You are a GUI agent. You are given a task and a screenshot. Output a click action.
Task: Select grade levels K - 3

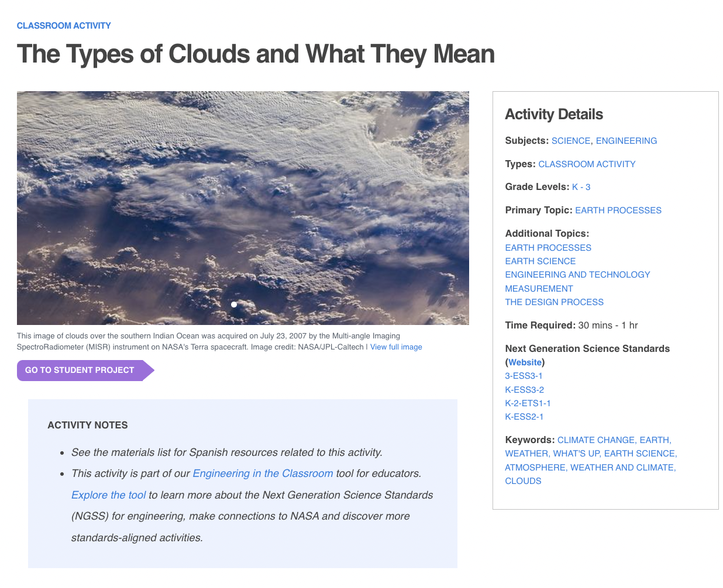coord(581,187)
